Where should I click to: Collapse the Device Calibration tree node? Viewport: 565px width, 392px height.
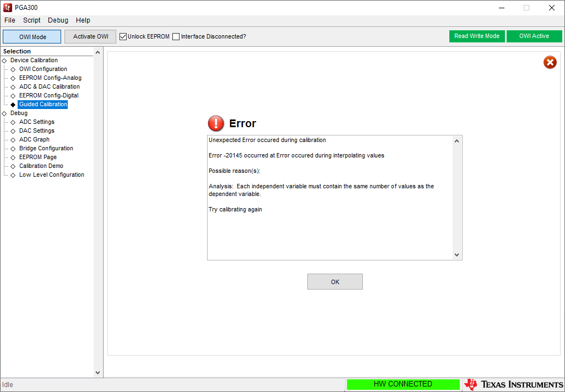pos(4,61)
